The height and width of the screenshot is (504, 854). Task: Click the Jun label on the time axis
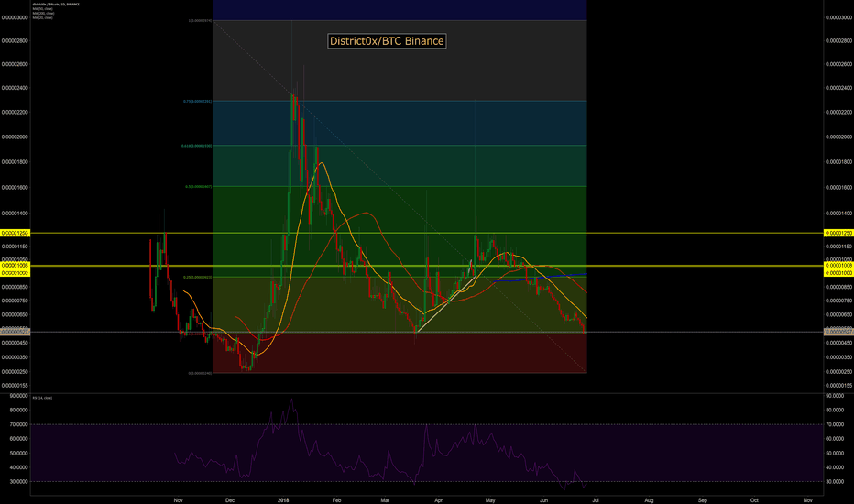(543, 500)
